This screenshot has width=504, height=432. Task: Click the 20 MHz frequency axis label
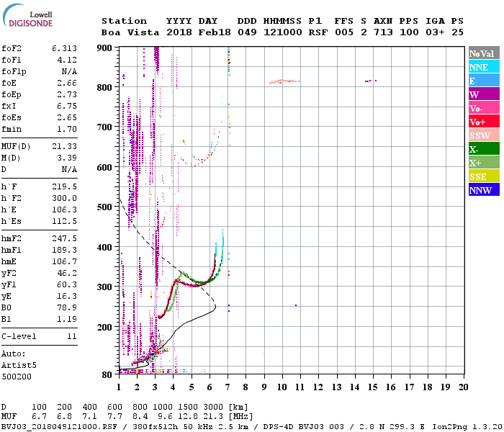(x=463, y=387)
